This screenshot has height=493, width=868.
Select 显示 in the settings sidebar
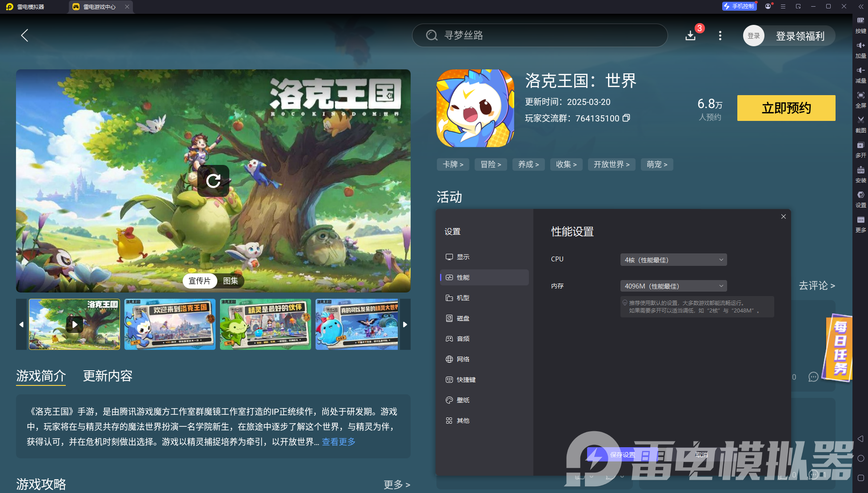point(464,257)
